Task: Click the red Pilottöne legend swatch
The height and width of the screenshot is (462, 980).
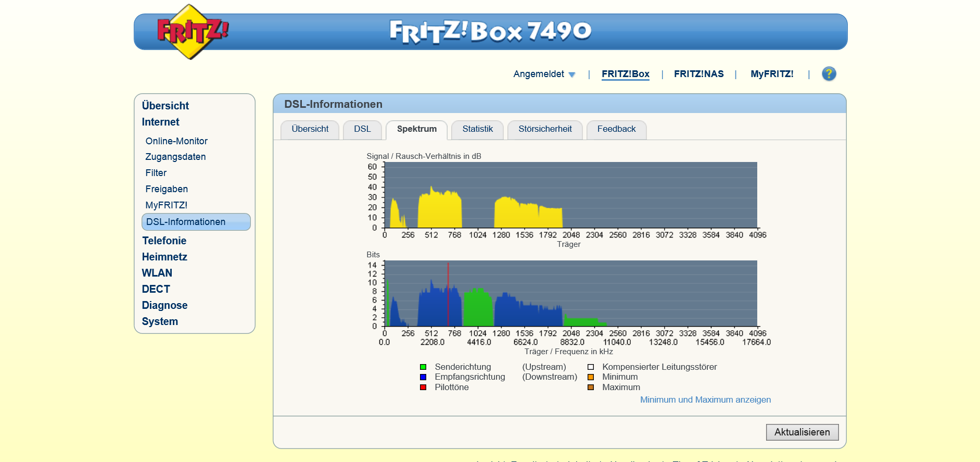Action: pyautogui.click(x=423, y=387)
